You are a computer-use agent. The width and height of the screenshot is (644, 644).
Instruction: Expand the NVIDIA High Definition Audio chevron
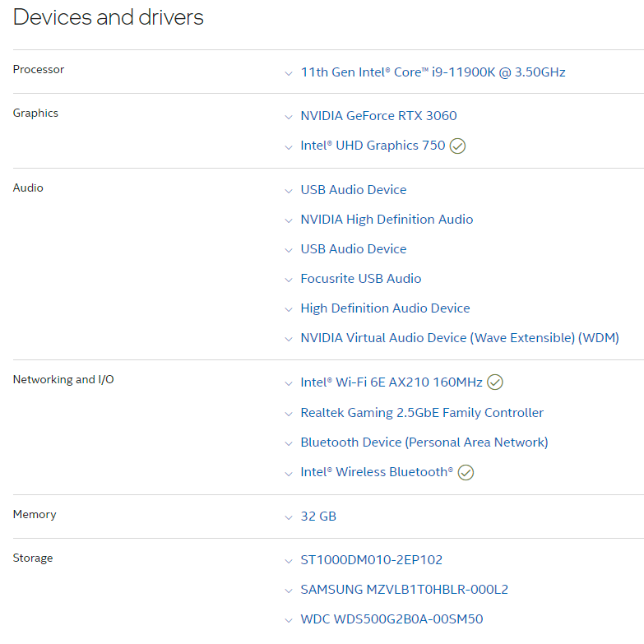289,221
